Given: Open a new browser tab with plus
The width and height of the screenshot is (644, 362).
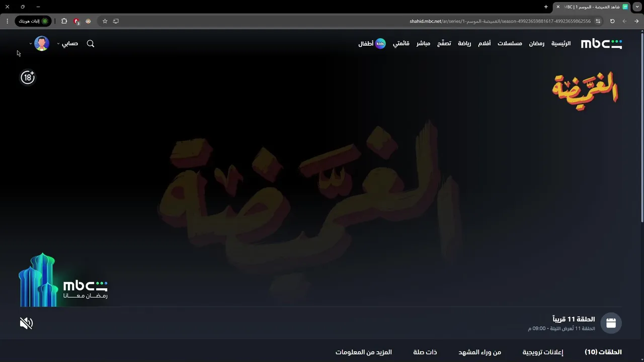Looking at the screenshot, I should point(546,7).
